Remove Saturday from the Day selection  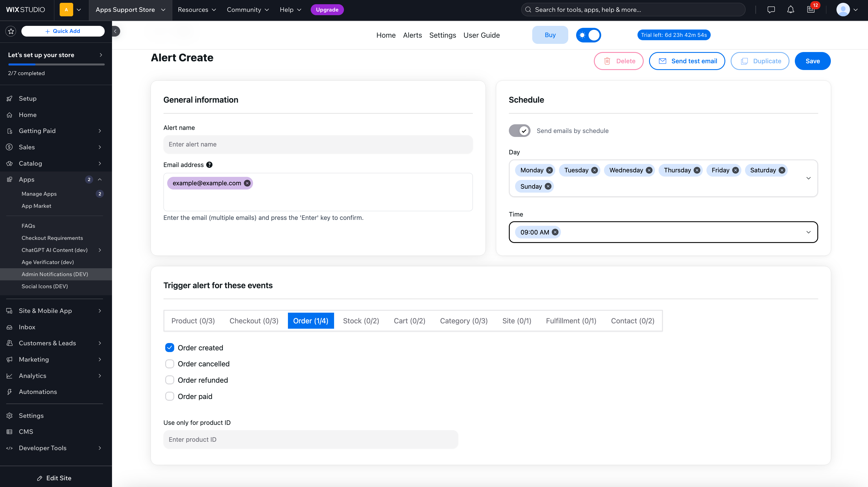[782, 170]
